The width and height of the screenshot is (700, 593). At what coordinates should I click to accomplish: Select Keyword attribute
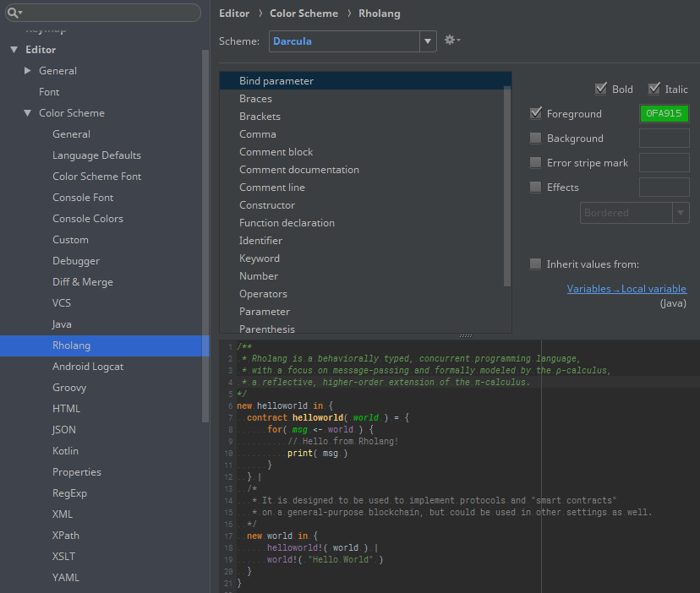[362, 258]
